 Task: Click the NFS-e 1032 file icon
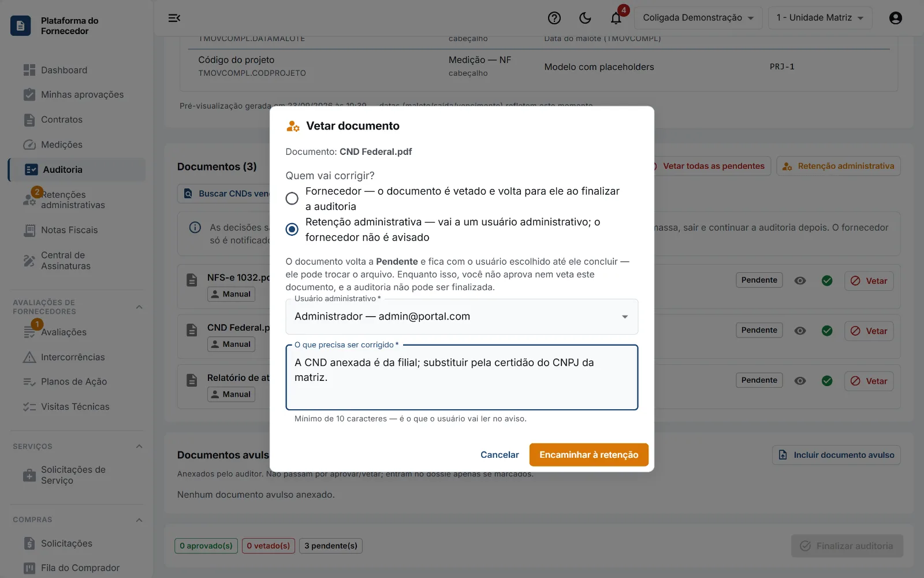(x=192, y=280)
